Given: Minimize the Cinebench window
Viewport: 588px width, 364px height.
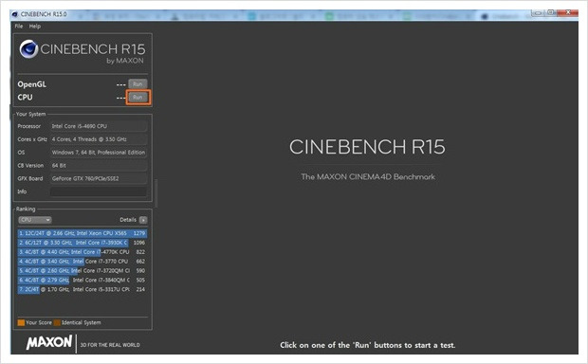Looking at the screenshot, I should click(538, 12).
